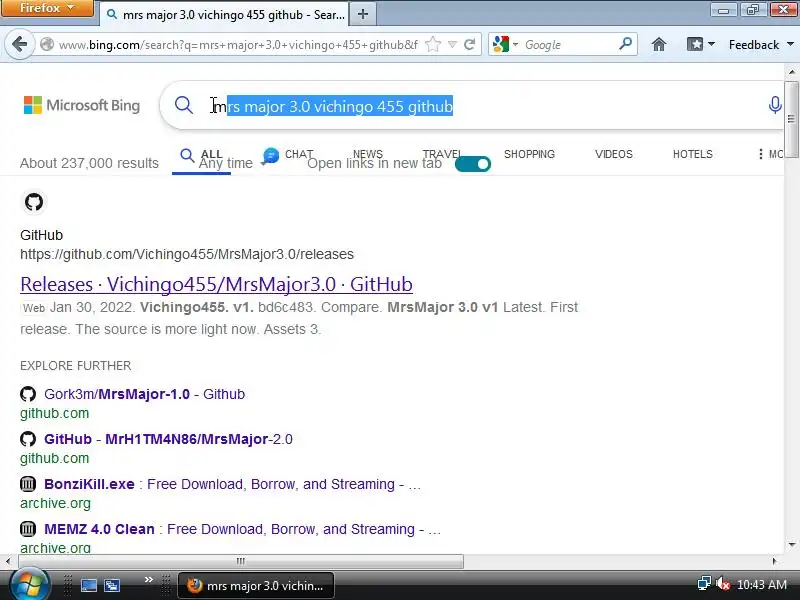Open the Any time filter dropdown
This screenshot has width=800, height=600.
(x=226, y=163)
